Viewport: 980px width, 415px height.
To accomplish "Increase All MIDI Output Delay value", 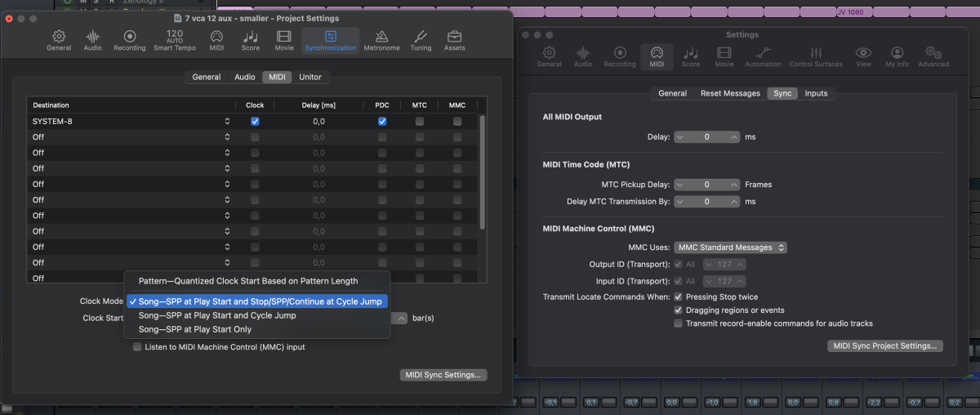I will [734, 137].
